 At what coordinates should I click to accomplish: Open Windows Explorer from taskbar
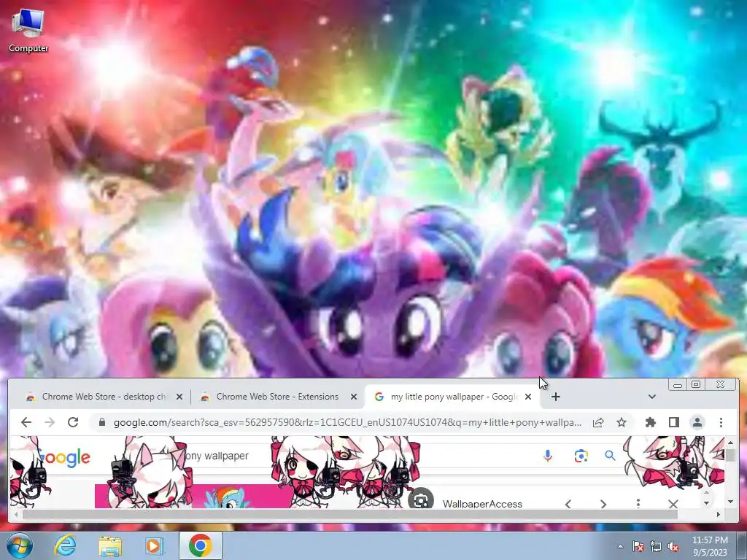click(x=110, y=545)
